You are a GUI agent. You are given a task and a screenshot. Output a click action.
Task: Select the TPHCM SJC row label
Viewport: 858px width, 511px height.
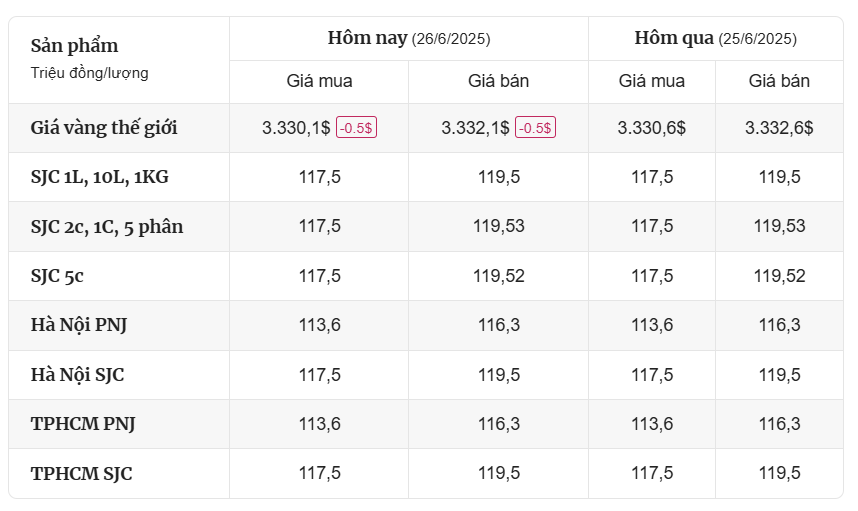click(x=82, y=473)
